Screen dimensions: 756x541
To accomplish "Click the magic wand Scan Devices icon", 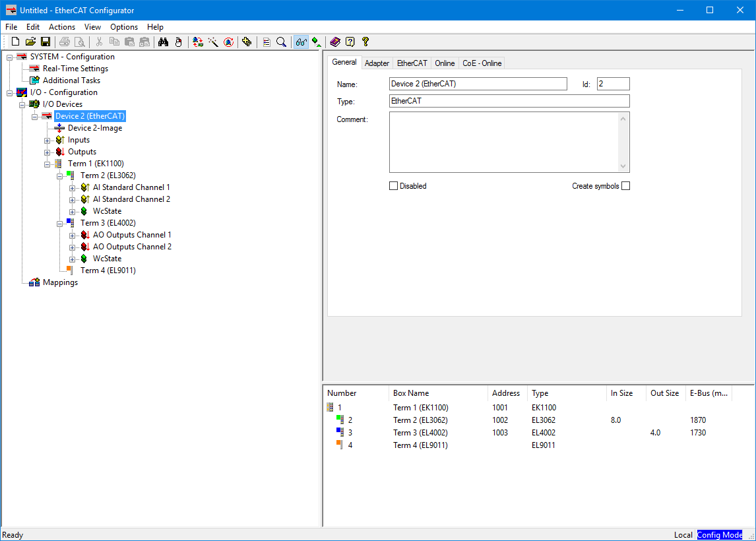I will point(213,42).
